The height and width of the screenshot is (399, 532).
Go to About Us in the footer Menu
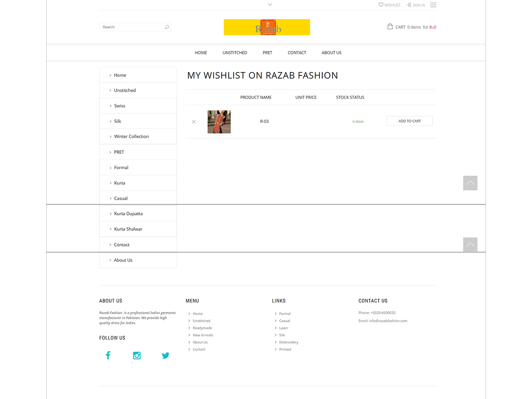200,342
